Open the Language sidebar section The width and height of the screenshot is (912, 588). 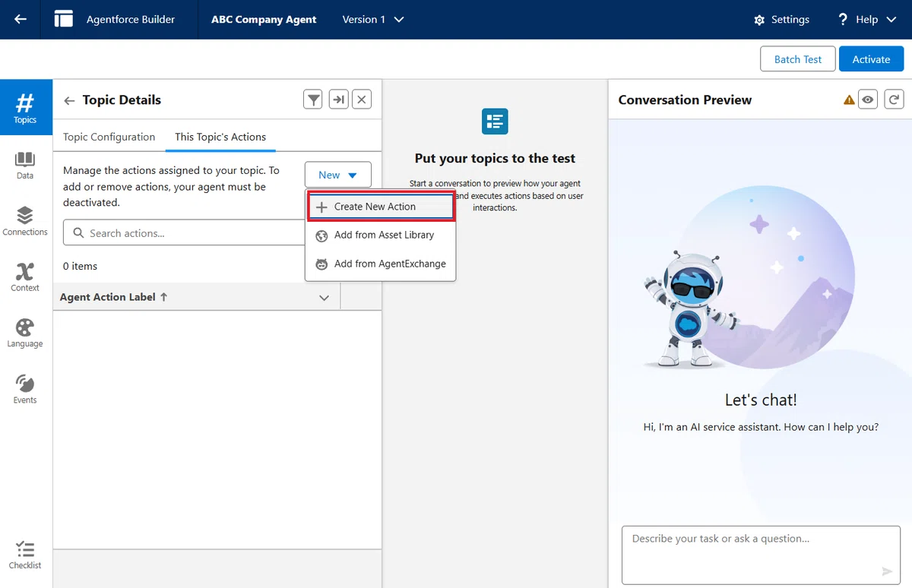[x=25, y=333]
